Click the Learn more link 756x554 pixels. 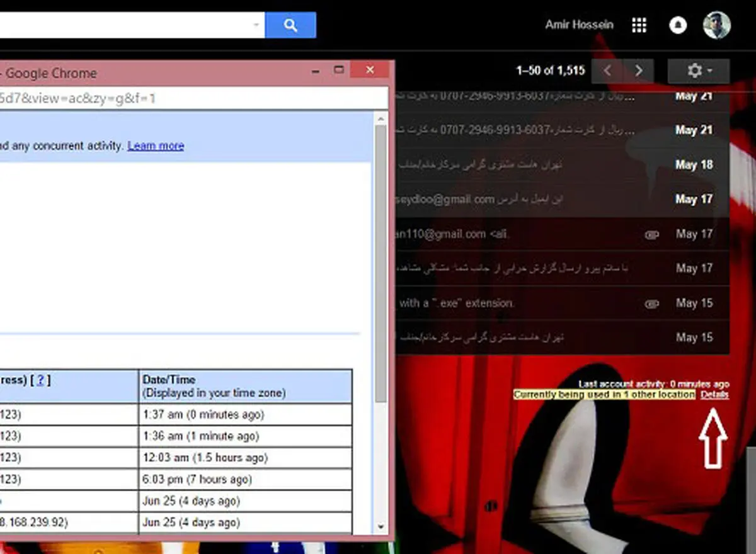[x=156, y=145]
